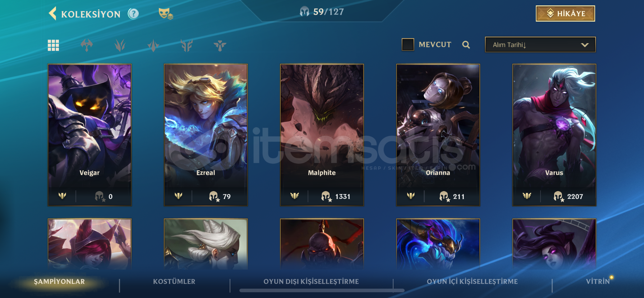644x298 pixels.
Task: Open the Hikâye button
Action: 565,14
